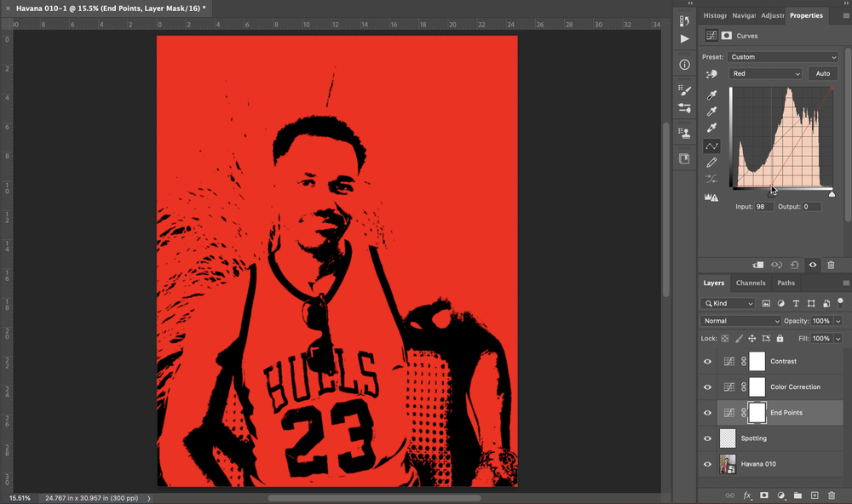Hide the Contrast layer
852x504 pixels.
(x=707, y=362)
